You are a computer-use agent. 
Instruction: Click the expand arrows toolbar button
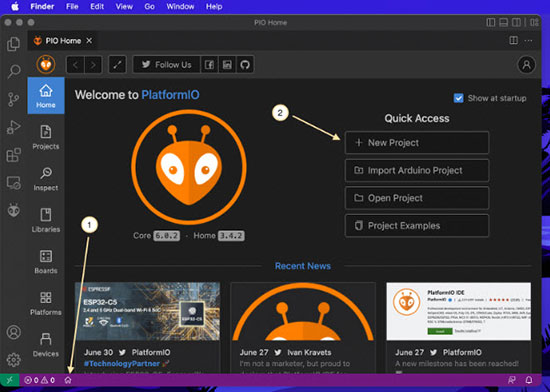tap(117, 65)
